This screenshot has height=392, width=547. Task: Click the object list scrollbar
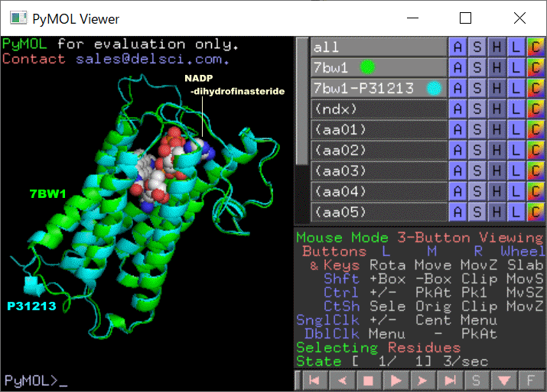(301, 101)
